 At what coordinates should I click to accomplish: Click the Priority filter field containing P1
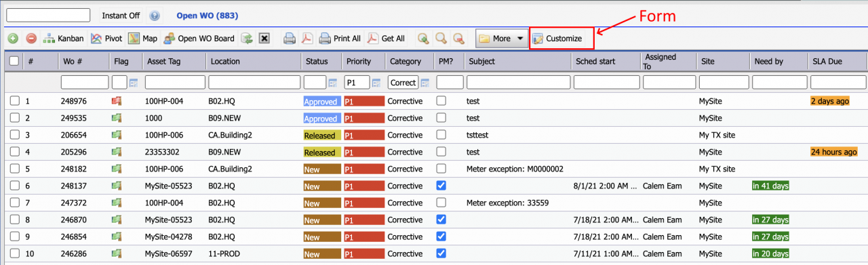[x=357, y=83]
